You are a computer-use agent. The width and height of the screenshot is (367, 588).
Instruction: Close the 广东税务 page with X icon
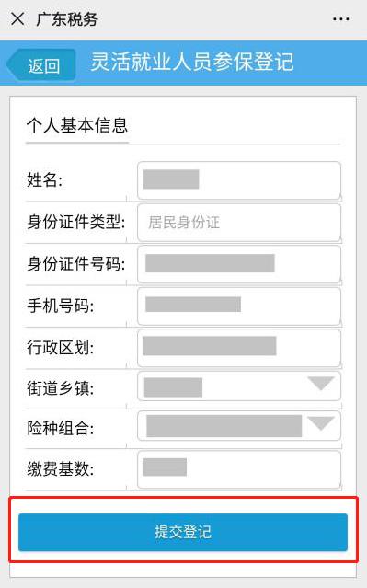(x=17, y=18)
